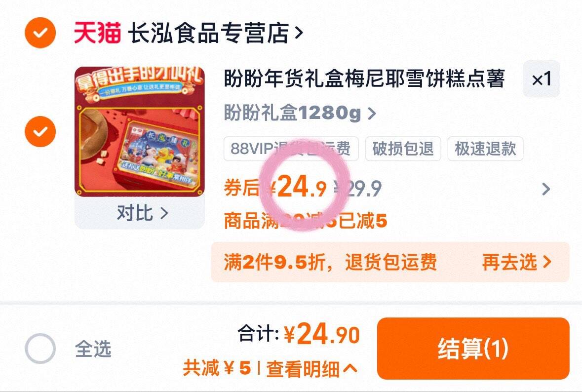Click the 对比 compare button
This screenshot has height=392, width=582.
point(142,213)
